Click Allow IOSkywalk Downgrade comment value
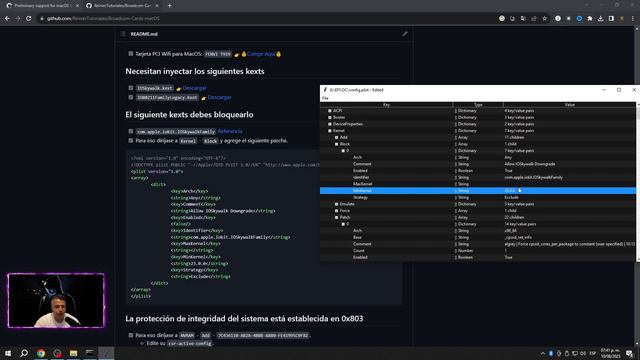This screenshot has width=640, height=360. [x=529, y=164]
